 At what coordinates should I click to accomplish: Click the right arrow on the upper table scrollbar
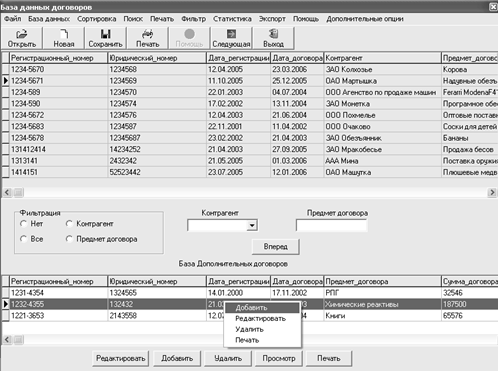(x=492, y=192)
